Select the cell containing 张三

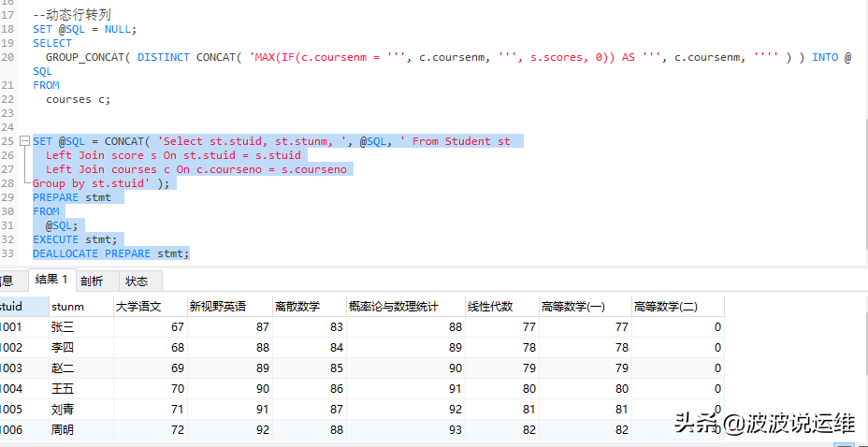click(x=81, y=327)
